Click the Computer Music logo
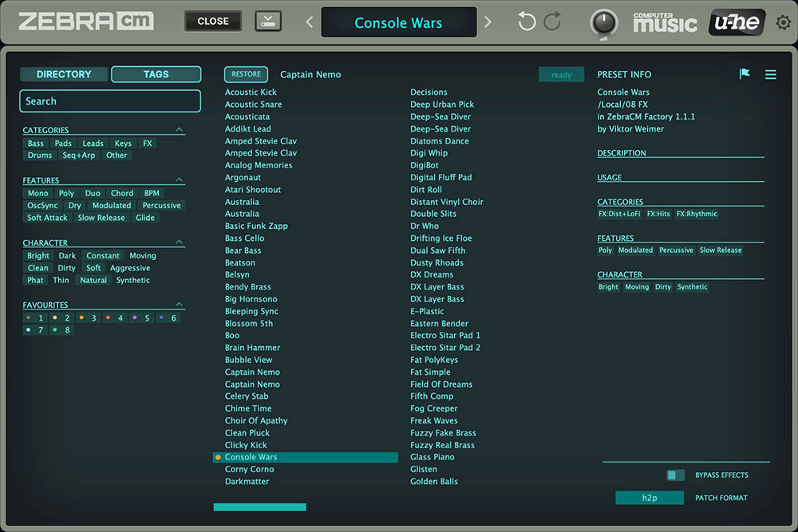Screen dimensions: 798x532 tap(665, 22)
